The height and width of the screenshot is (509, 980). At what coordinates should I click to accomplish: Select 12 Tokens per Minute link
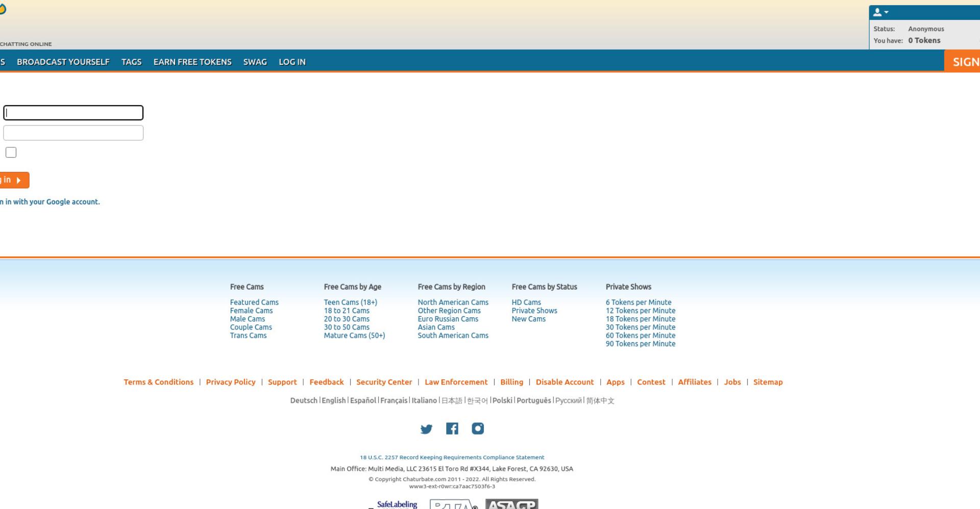point(641,311)
